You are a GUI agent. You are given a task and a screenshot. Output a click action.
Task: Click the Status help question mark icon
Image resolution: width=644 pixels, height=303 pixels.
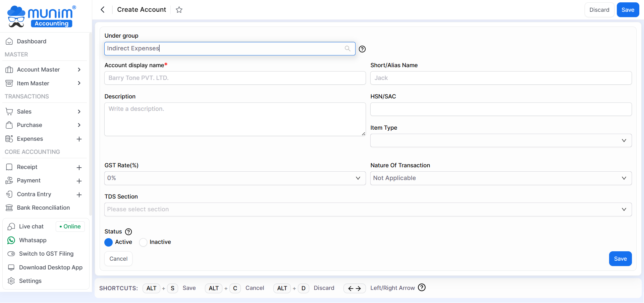pyautogui.click(x=128, y=232)
